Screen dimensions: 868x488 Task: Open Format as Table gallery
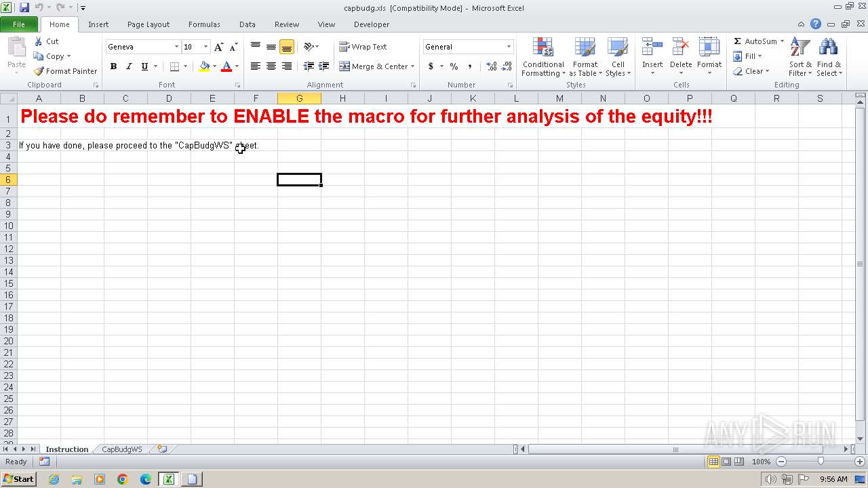(585, 57)
